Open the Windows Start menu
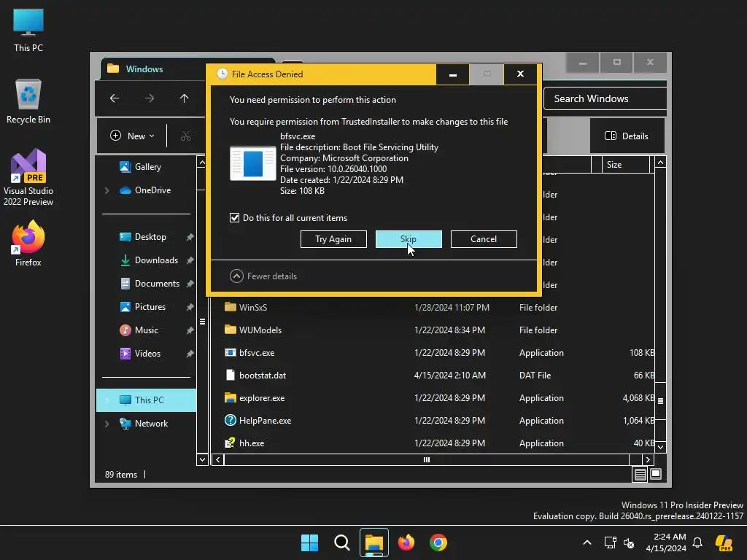747x560 pixels. (309, 542)
